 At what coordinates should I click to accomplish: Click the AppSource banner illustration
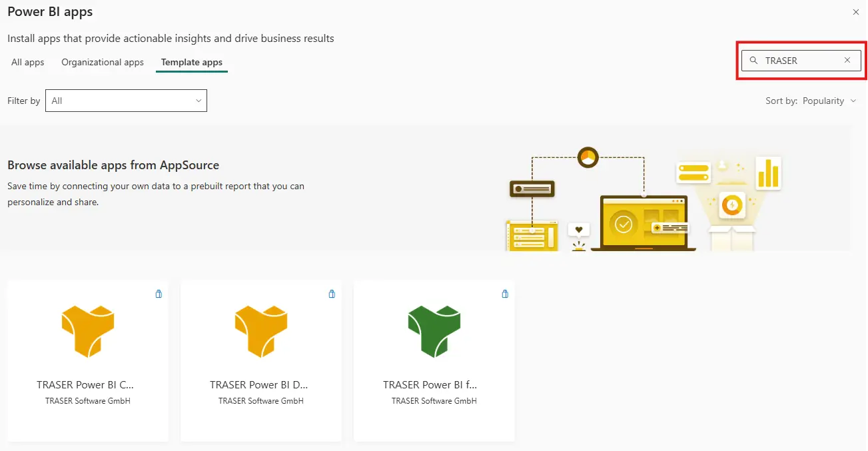tap(645, 199)
